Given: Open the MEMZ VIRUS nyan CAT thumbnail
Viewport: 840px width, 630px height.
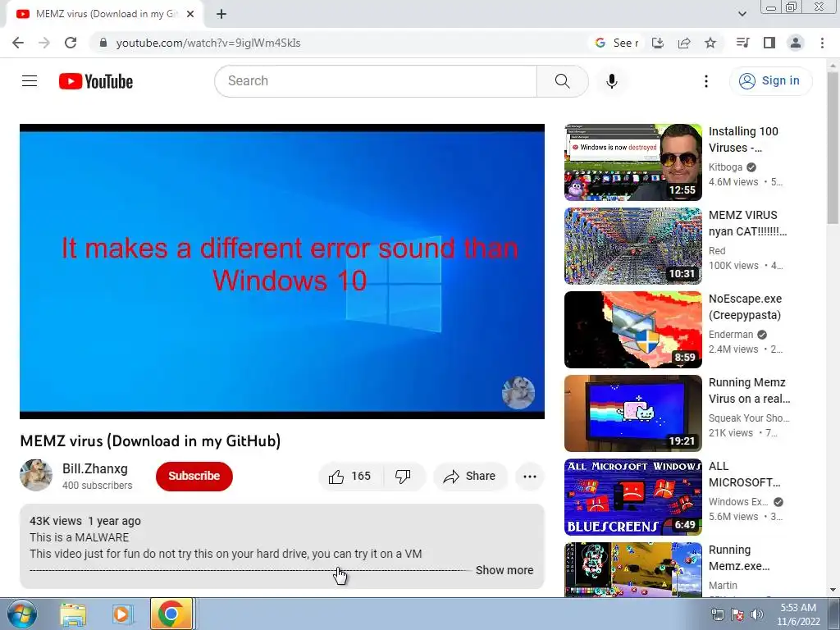Looking at the screenshot, I should click(632, 246).
